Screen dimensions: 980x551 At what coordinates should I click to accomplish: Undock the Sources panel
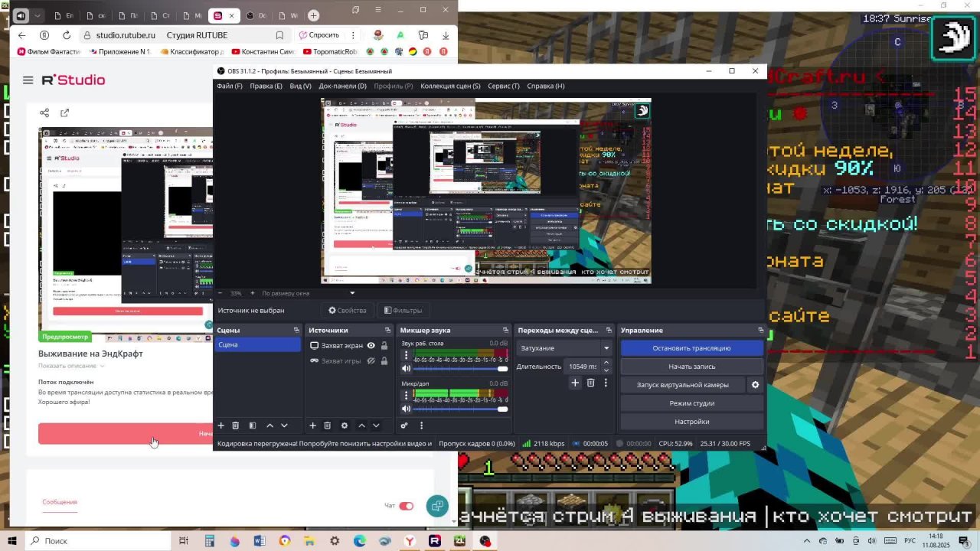point(387,331)
